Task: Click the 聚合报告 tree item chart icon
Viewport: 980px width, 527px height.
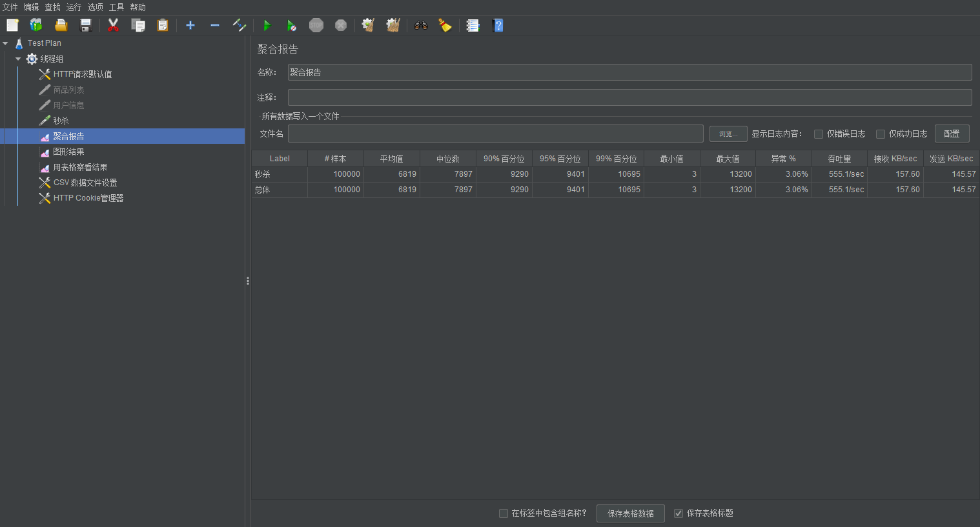Action: pos(45,136)
